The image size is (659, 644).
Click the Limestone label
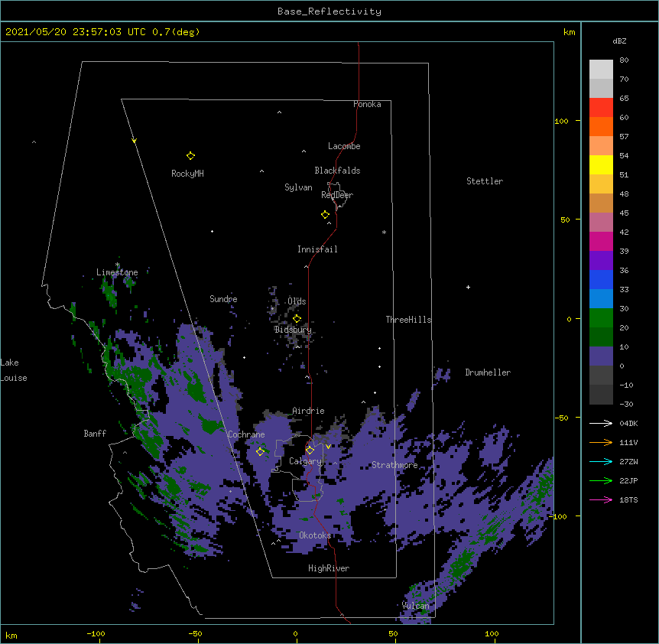coord(117,272)
